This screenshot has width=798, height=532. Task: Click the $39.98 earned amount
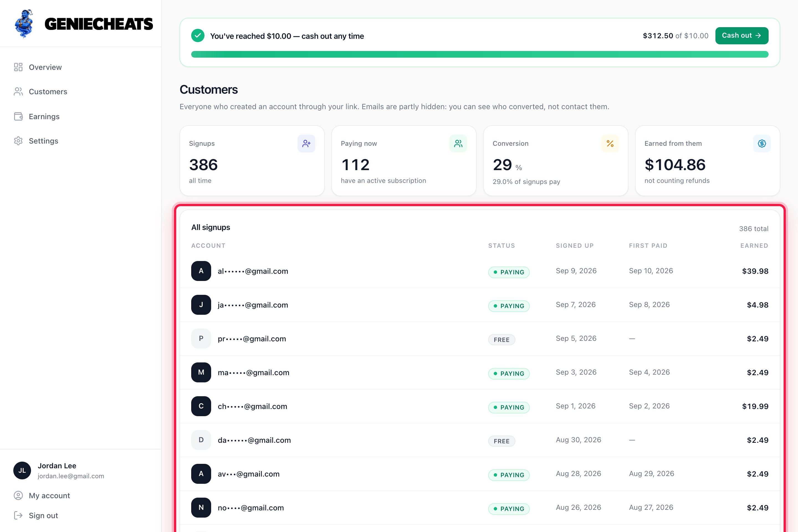tap(755, 271)
